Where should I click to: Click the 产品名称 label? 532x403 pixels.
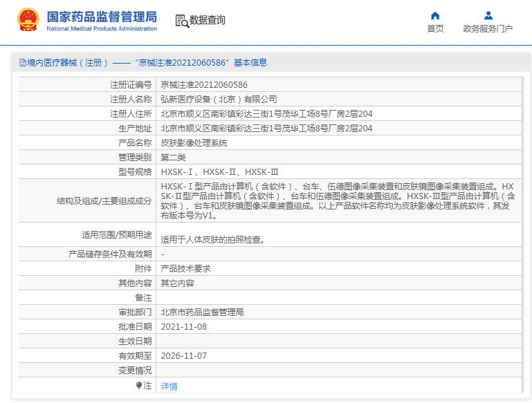tap(135, 143)
